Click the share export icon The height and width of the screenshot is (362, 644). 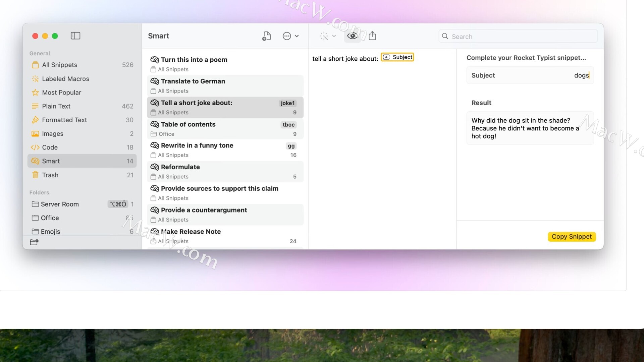[372, 36]
